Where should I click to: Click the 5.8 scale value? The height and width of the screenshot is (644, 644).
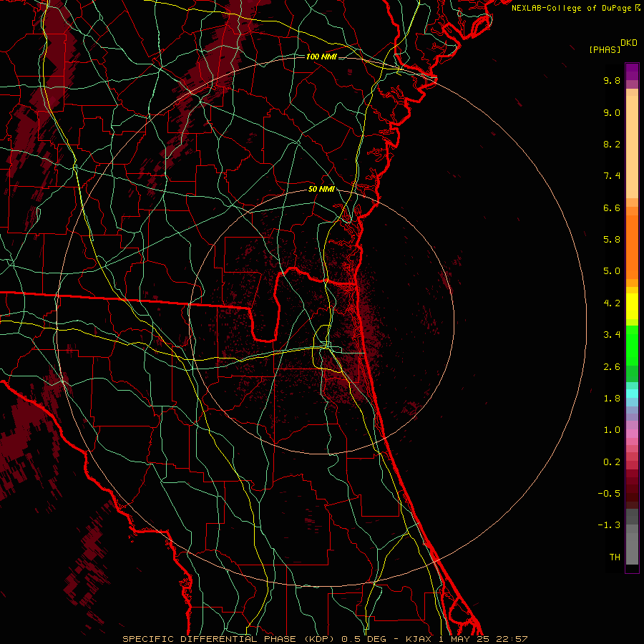click(x=612, y=240)
